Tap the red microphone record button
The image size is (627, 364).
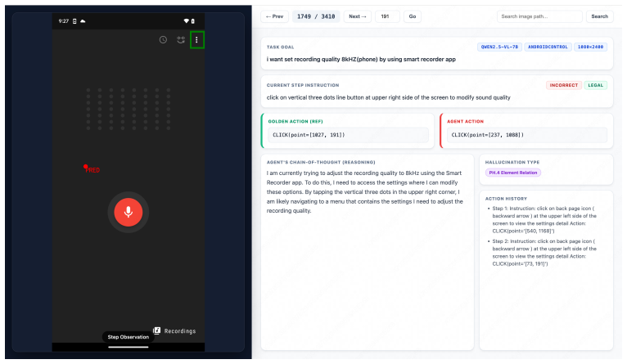(129, 212)
